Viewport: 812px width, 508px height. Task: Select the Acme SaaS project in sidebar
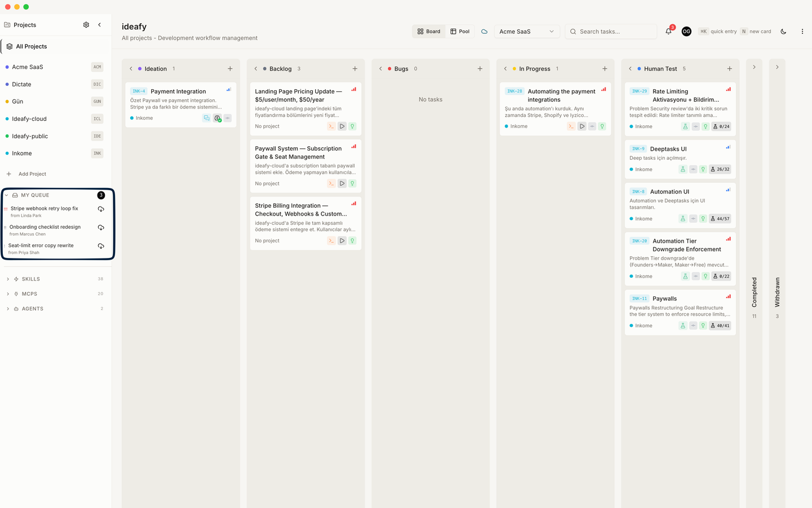54,67
